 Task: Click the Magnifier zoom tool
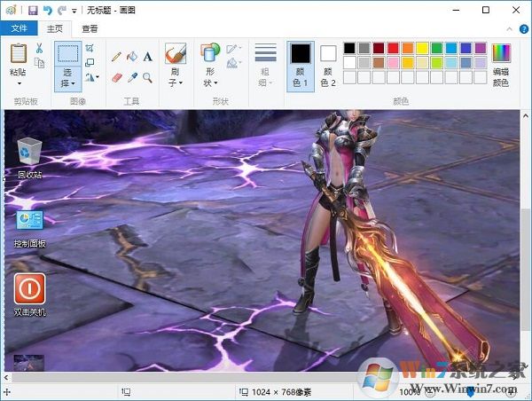click(147, 77)
